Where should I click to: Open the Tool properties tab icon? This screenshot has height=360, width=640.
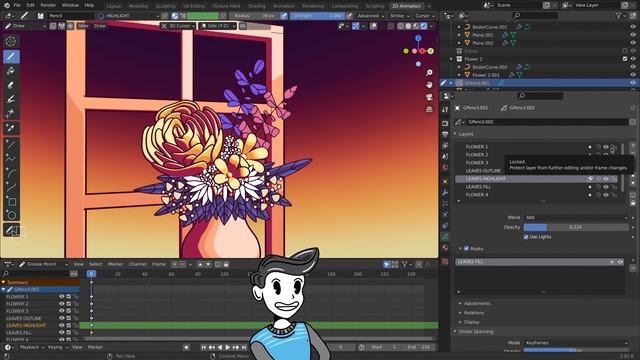[x=445, y=109]
